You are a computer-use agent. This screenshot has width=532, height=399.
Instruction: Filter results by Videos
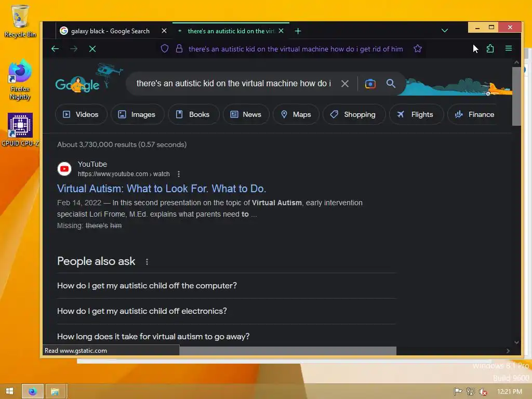(x=81, y=114)
